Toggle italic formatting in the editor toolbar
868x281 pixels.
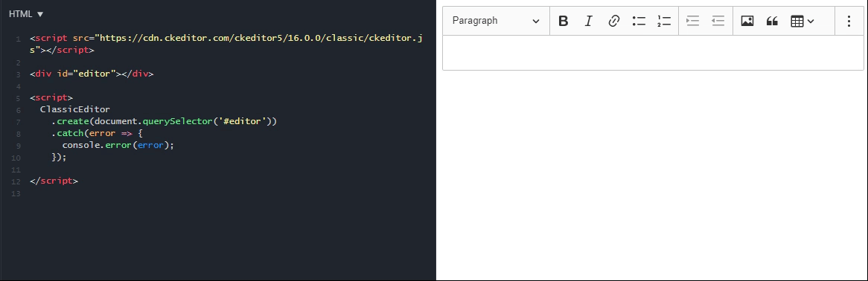(588, 21)
